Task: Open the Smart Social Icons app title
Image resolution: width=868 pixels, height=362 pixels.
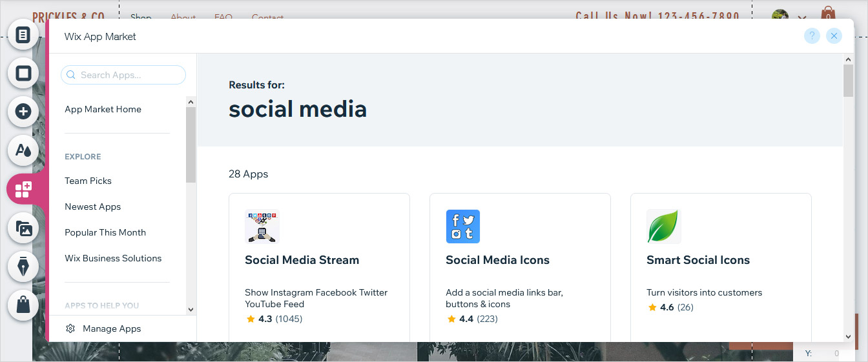Action: [698, 260]
